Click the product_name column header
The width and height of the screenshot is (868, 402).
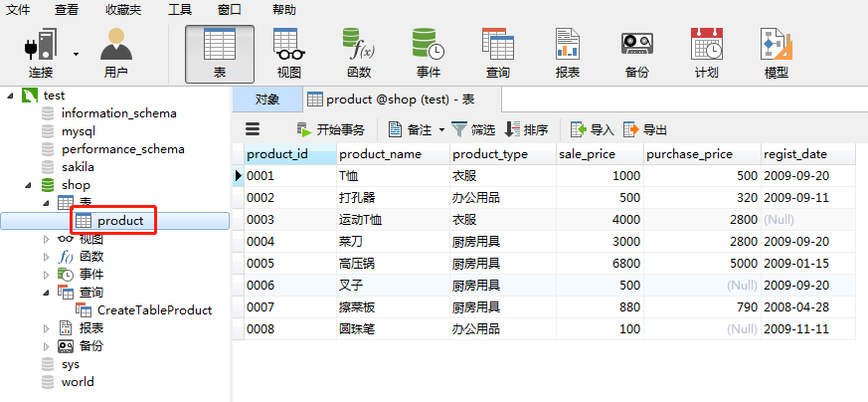(393, 154)
